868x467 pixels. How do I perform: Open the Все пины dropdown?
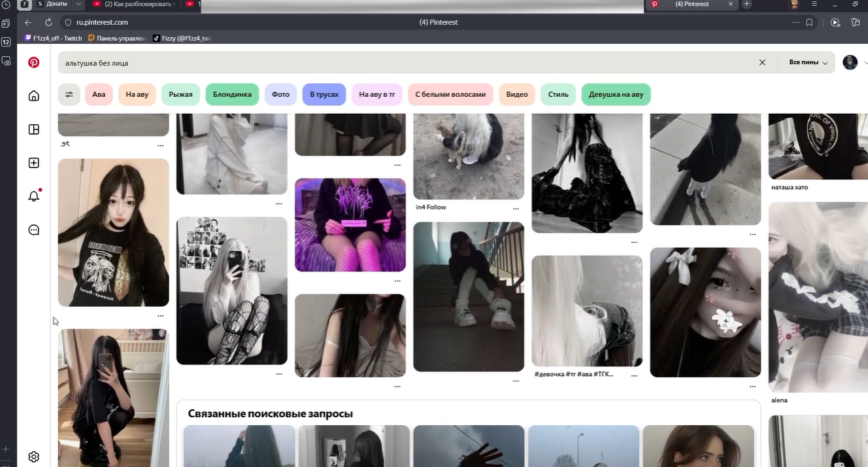807,62
